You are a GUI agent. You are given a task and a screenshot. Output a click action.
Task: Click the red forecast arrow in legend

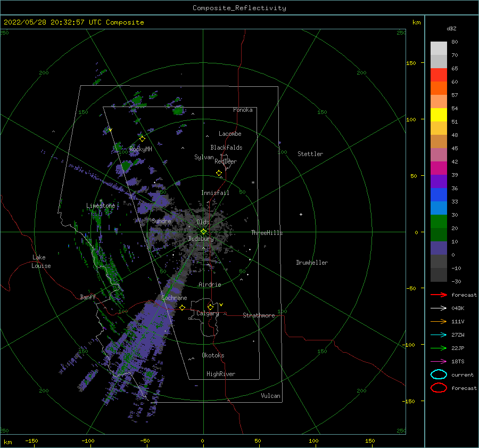[439, 295]
